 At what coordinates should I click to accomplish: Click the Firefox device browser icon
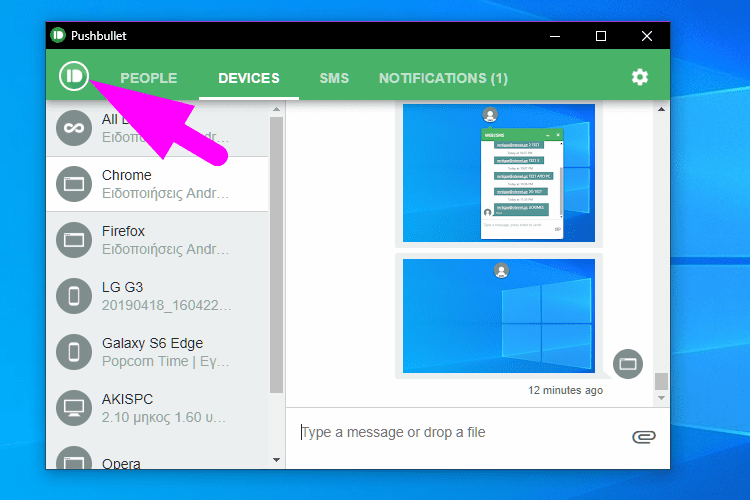point(74,240)
